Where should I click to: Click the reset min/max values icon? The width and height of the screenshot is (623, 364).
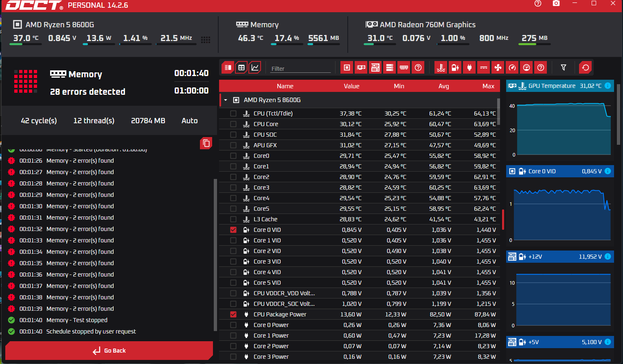click(586, 68)
